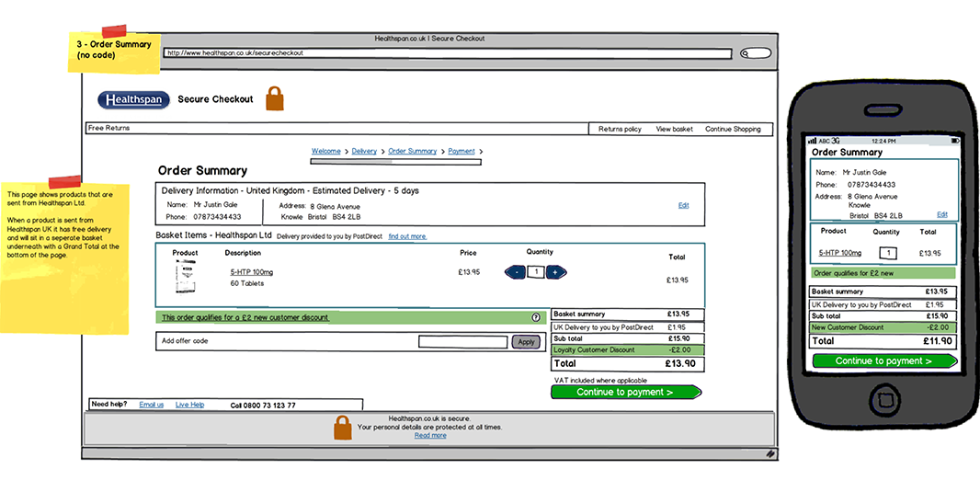Click the 5-HTP product thumbnail image
980x503 pixels.
pos(186,277)
